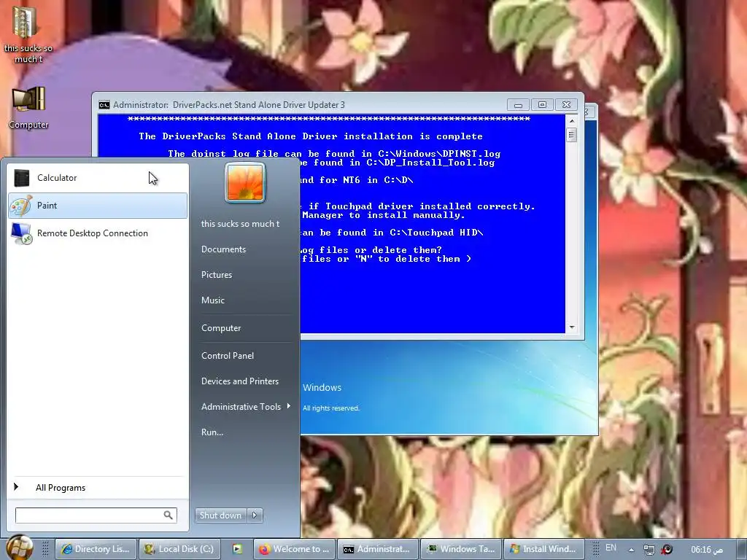This screenshot has height=560, width=747.
Task: Click the search magnifier icon
Action: coord(169,516)
